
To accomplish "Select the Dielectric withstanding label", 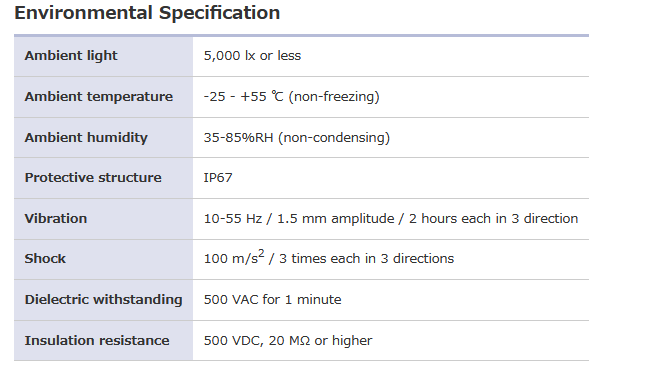I will (x=104, y=299).
